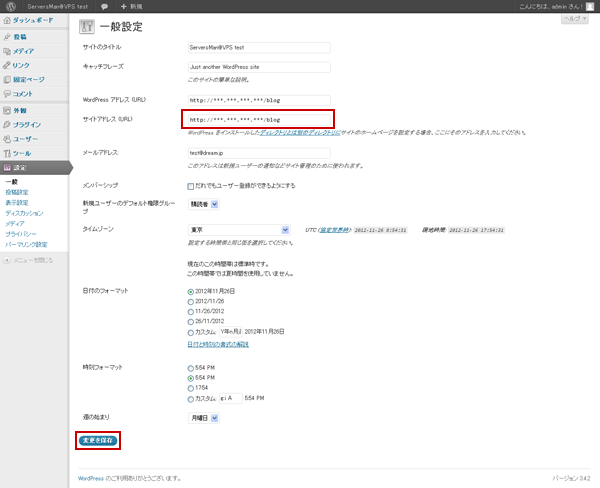Open the 固定ページ menu item
600x488 pixels.
pyautogui.click(x=29, y=80)
